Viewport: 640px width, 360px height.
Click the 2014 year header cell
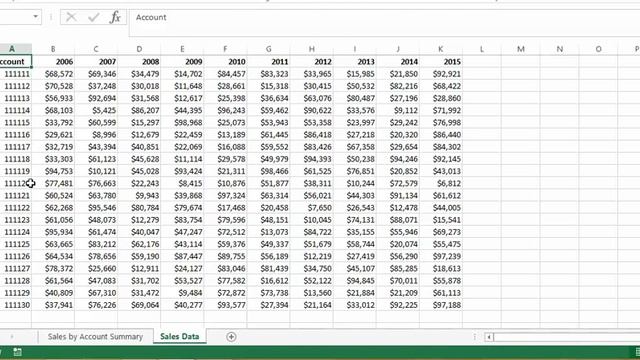click(x=398, y=62)
